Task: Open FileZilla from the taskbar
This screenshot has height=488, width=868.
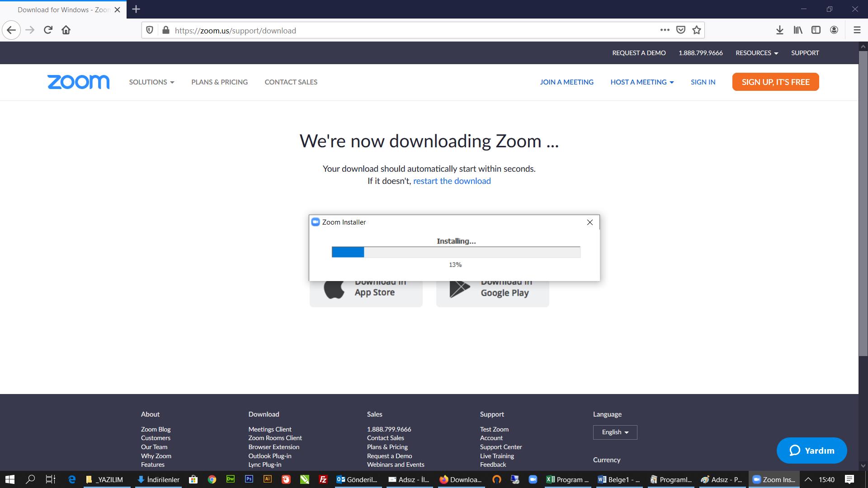Action: (323, 479)
